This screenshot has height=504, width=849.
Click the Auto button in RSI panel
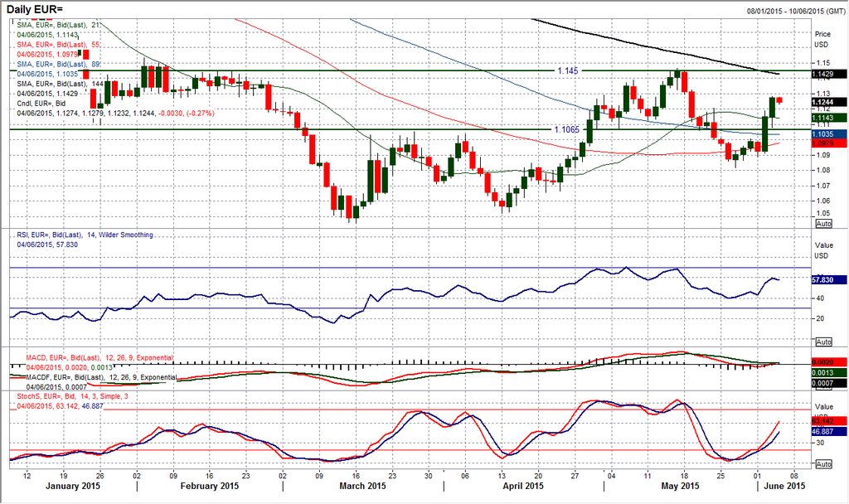(823, 342)
